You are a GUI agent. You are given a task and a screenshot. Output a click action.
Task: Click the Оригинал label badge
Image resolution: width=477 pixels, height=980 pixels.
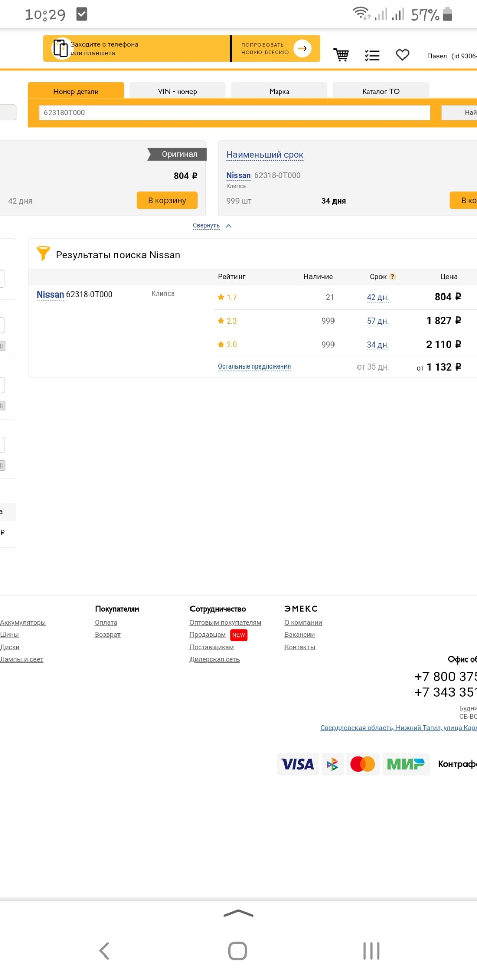(177, 154)
